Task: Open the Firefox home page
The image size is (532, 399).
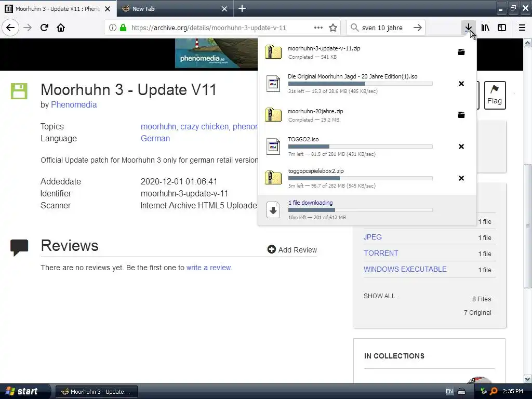Action: [x=61, y=28]
